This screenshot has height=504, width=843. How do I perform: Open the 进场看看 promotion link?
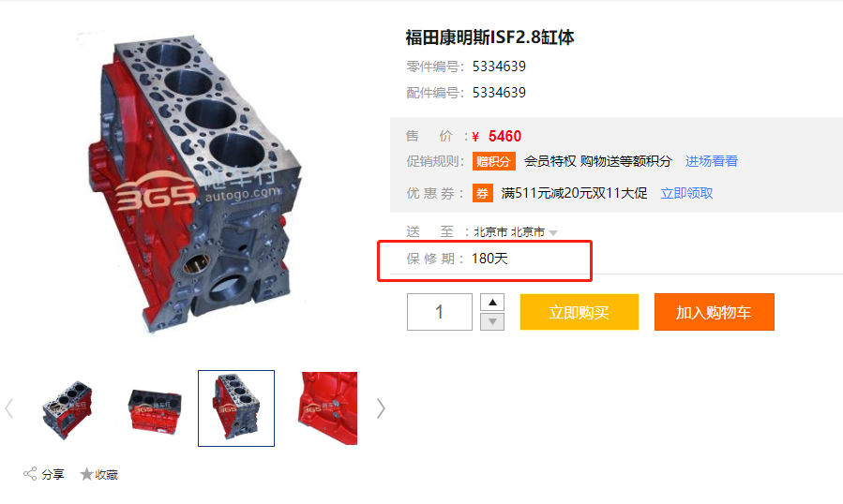[x=712, y=161]
